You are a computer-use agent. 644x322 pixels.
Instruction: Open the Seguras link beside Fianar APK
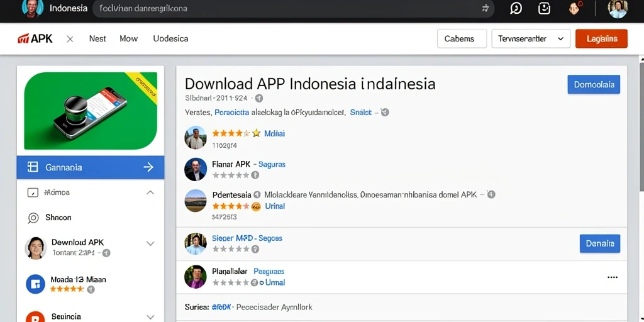272,164
